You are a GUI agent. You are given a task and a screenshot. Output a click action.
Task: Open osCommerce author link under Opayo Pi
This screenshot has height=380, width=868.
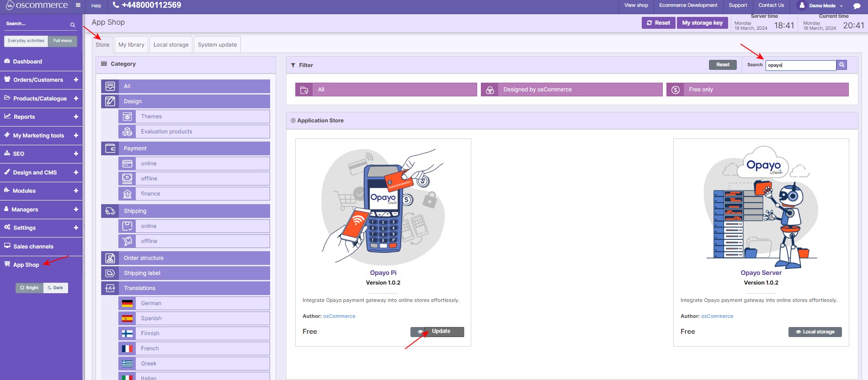(339, 316)
